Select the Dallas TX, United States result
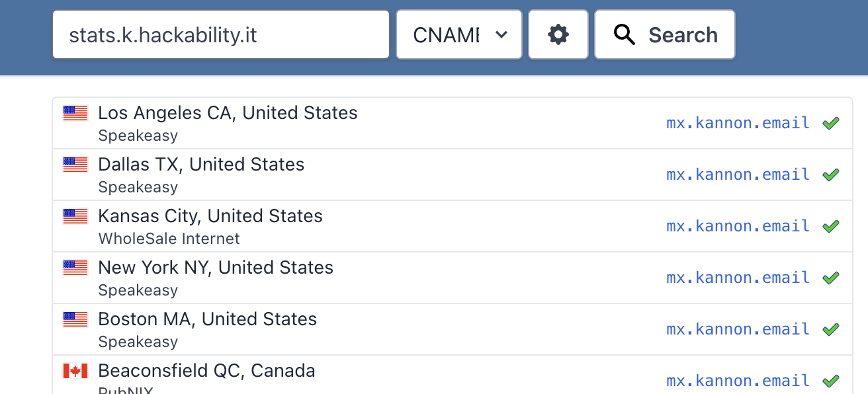 point(201,165)
